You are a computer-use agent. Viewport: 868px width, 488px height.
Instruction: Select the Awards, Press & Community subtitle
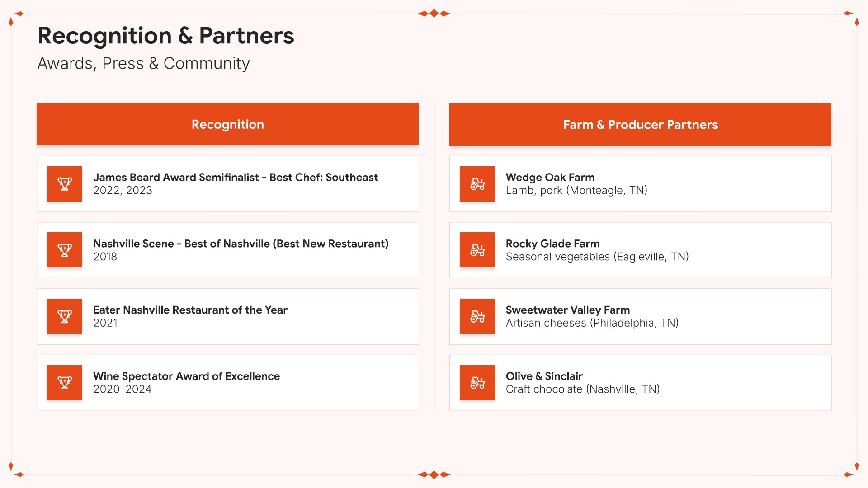143,63
